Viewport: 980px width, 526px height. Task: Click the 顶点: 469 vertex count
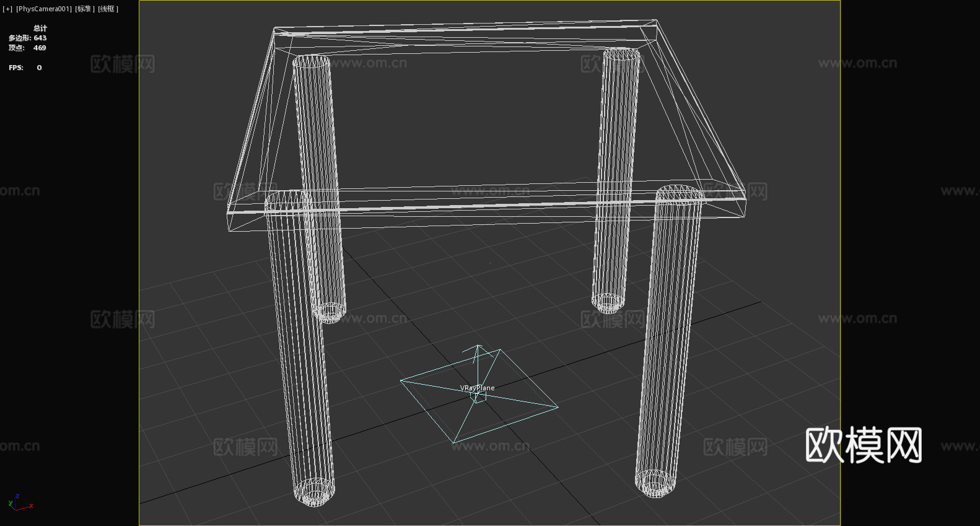click(x=27, y=48)
